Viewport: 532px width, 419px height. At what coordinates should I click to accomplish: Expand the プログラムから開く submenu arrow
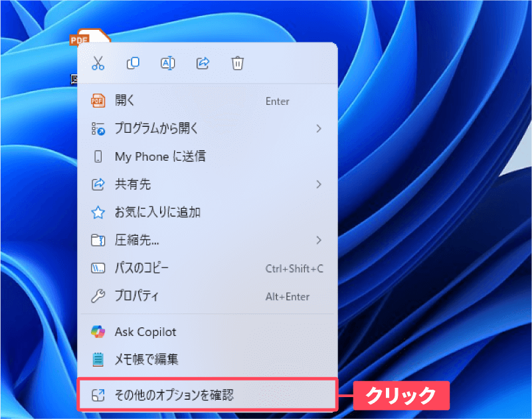(x=319, y=128)
